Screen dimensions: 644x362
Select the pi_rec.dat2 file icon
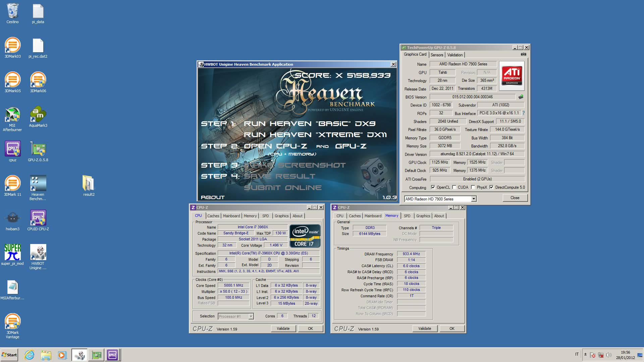(38, 48)
